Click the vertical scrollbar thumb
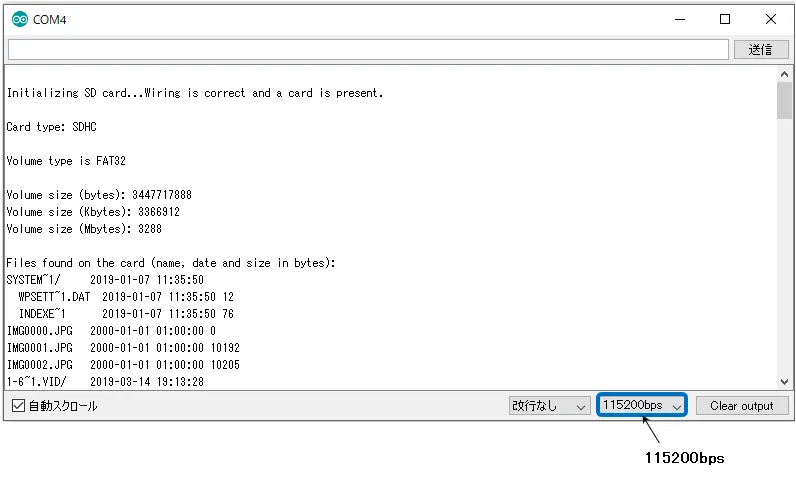This screenshot has width=796, height=480. [784, 100]
